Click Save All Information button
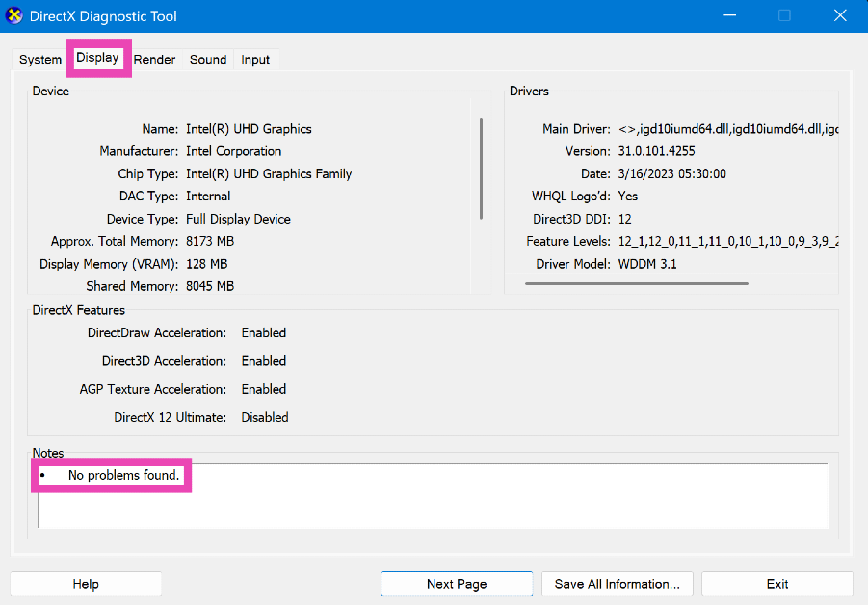This screenshot has height=605, width=868. point(618,584)
